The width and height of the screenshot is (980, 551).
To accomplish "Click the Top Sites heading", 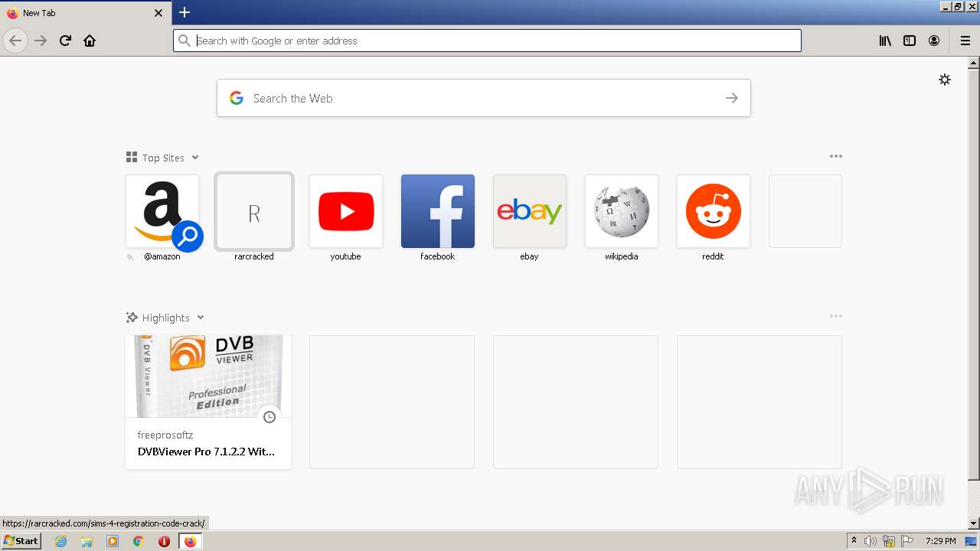I will [163, 158].
